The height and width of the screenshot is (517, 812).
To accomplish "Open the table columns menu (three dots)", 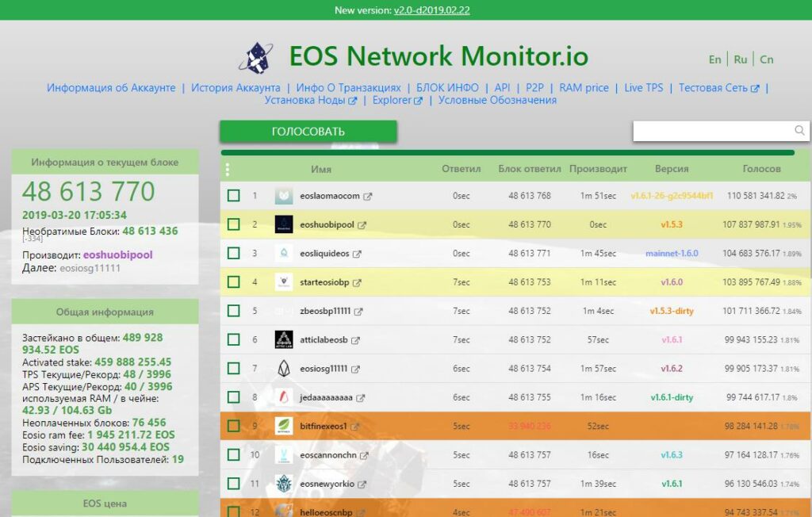I will click(228, 169).
